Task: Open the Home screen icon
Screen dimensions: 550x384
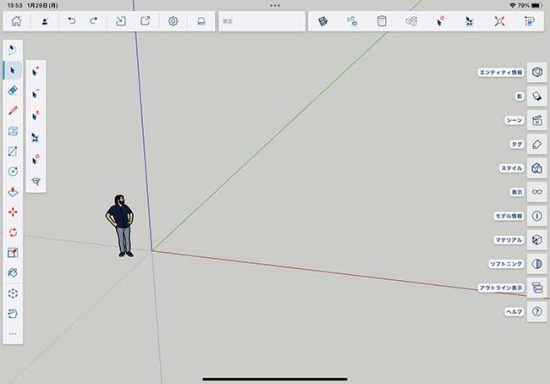Action: click(x=16, y=21)
